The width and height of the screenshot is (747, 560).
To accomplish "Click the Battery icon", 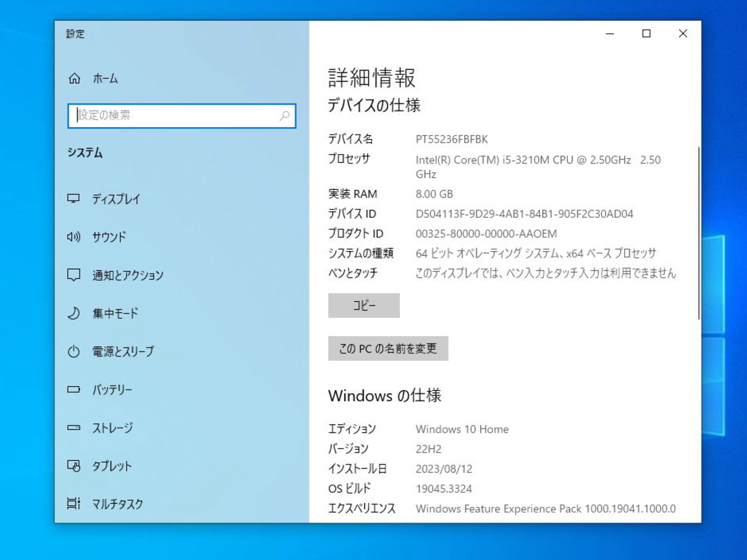I will pos(73,390).
